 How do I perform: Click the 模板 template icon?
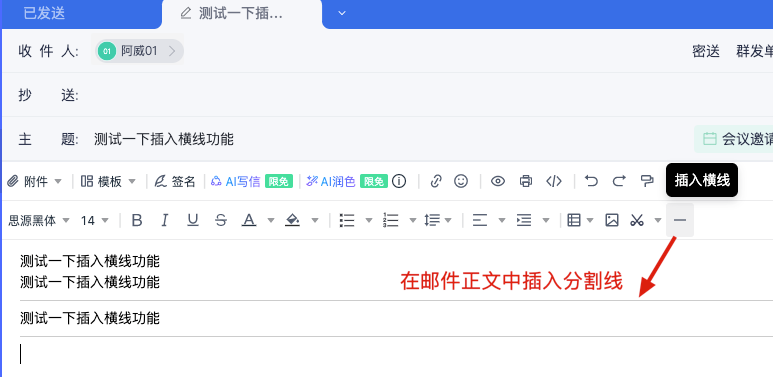(x=87, y=181)
